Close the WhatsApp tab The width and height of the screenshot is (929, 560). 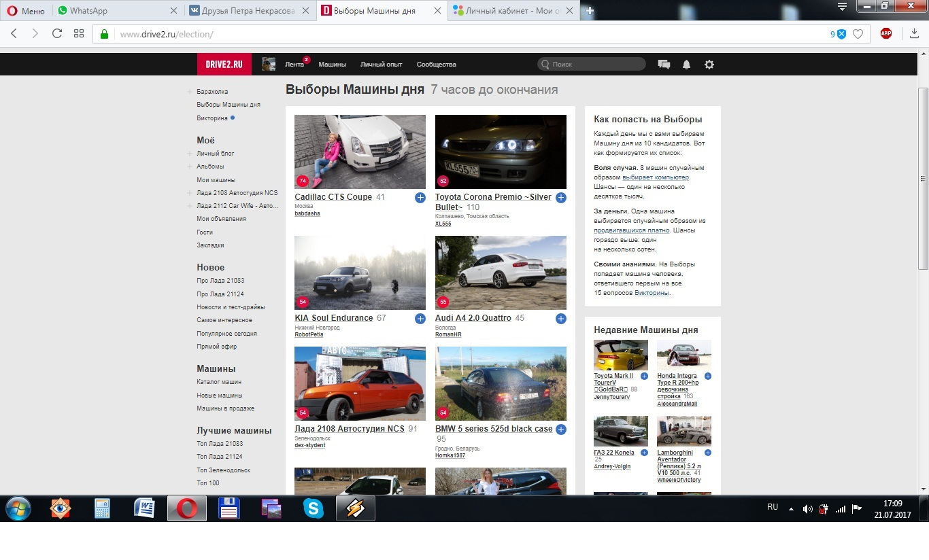173,11
